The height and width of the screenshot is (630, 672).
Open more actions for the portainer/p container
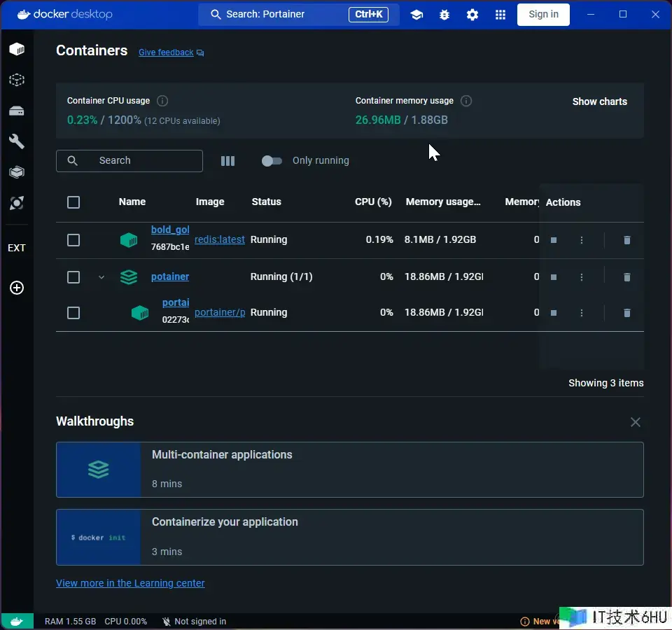pos(582,313)
